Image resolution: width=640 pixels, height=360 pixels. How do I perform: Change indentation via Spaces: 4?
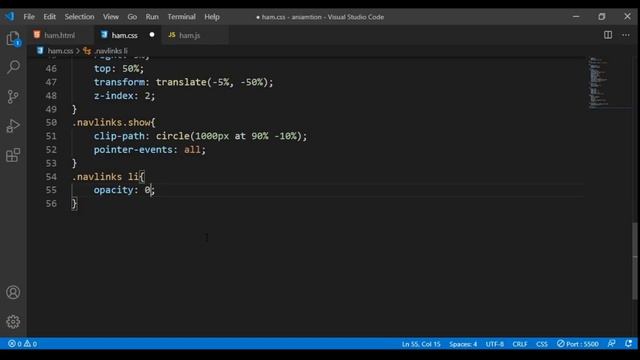coord(463,344)
